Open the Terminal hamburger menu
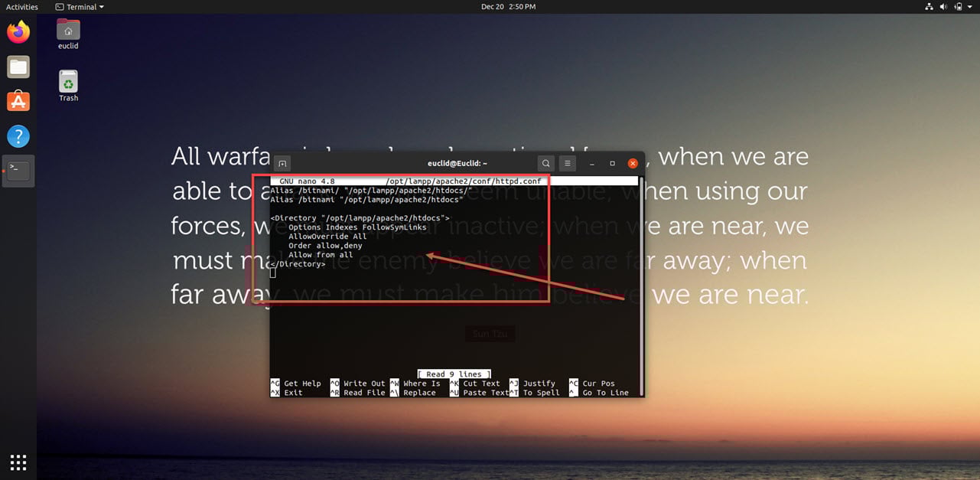 click(x=567, y=163)
